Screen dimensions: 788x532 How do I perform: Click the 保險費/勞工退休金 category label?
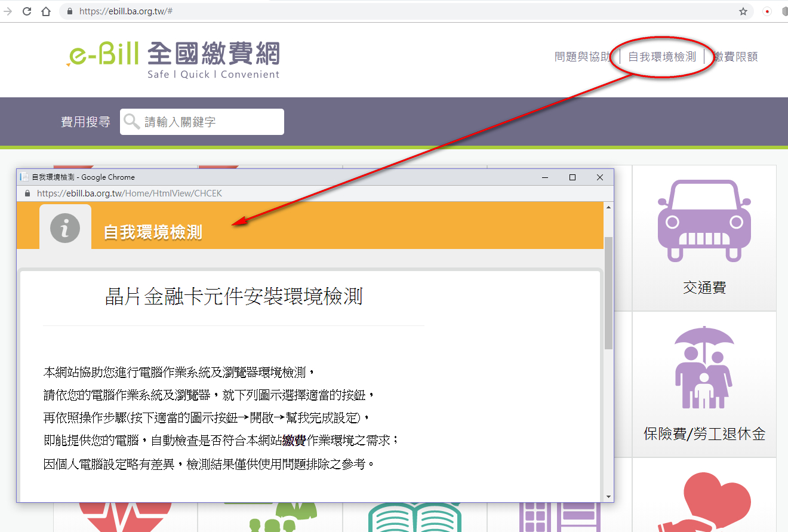click(x=704, y=434)
